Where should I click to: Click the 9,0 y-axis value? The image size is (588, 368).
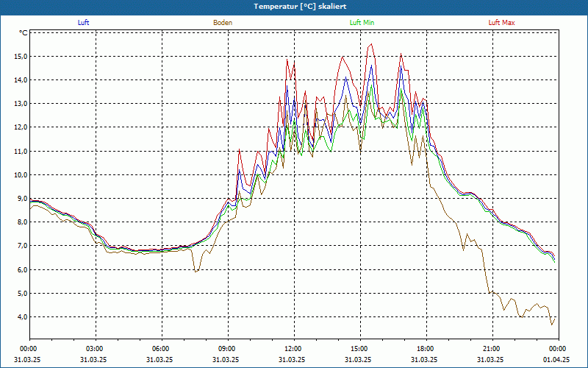pos(23,199)
